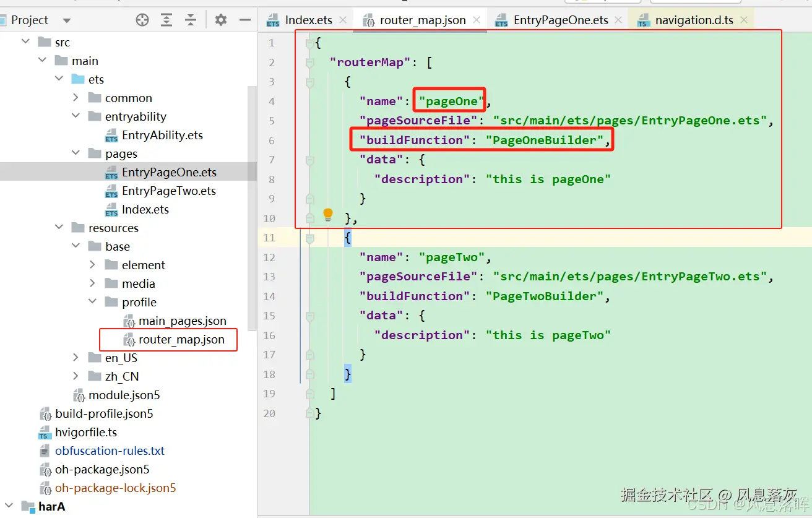Expand the zh_CN folder

pos(76,376)
